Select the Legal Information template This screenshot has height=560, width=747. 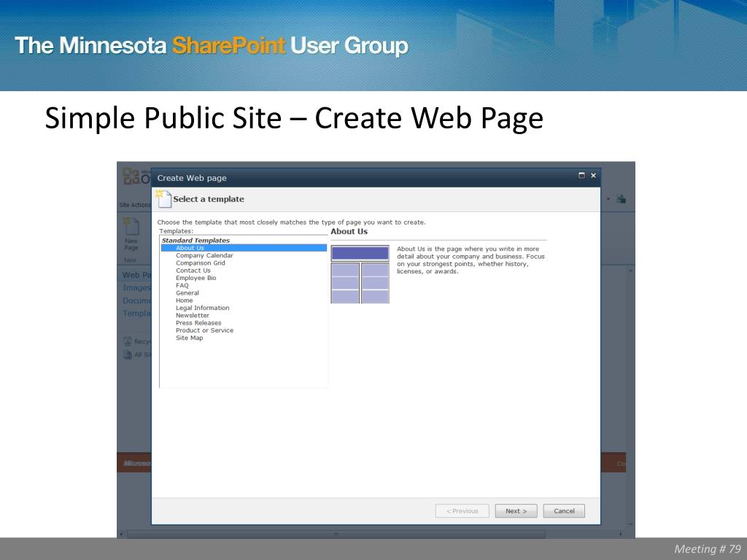click(x=203, y=308)
